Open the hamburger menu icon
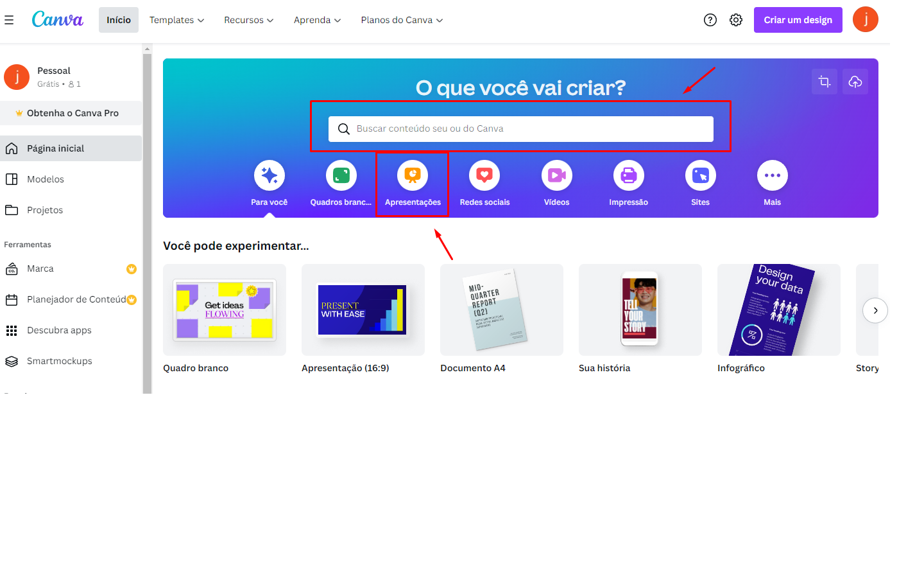The image size is (924, 578). (9, 20)
